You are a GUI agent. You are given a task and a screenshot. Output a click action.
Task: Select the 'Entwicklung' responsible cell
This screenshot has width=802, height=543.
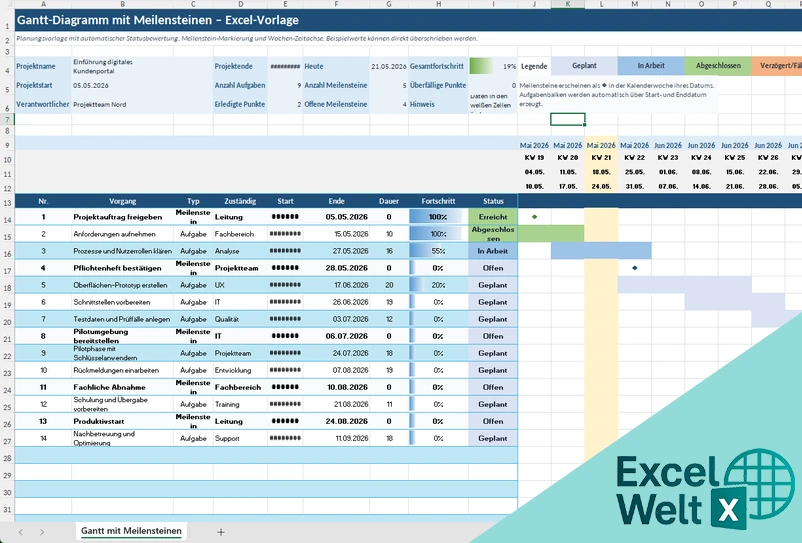click(x=240, y=370)
